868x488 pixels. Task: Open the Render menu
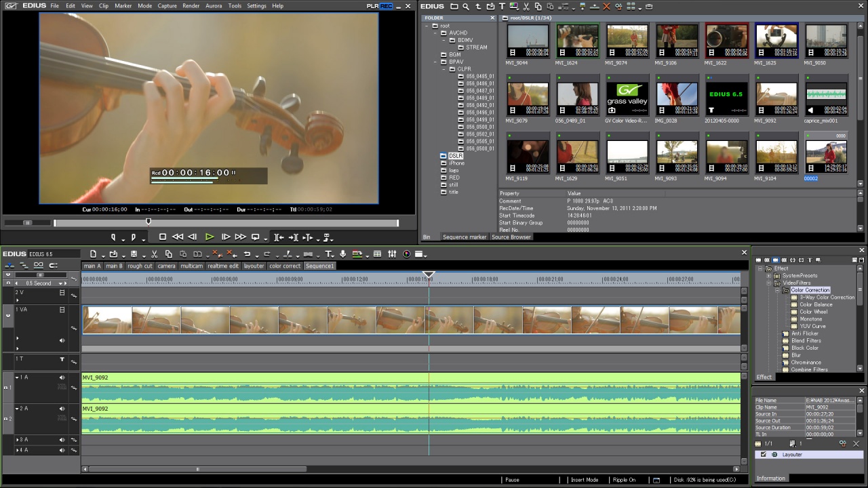click(191, 5)
